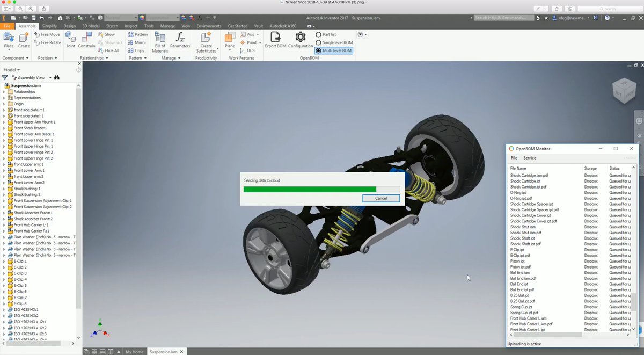Click the Export BOM icon
Screen dimensions: 644x355
point(275,37)
